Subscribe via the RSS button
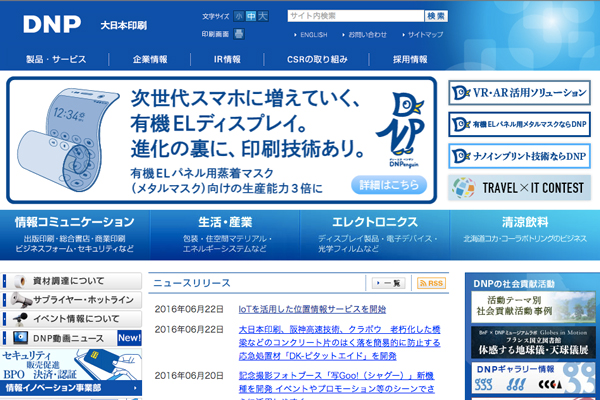 coord(431,283)
